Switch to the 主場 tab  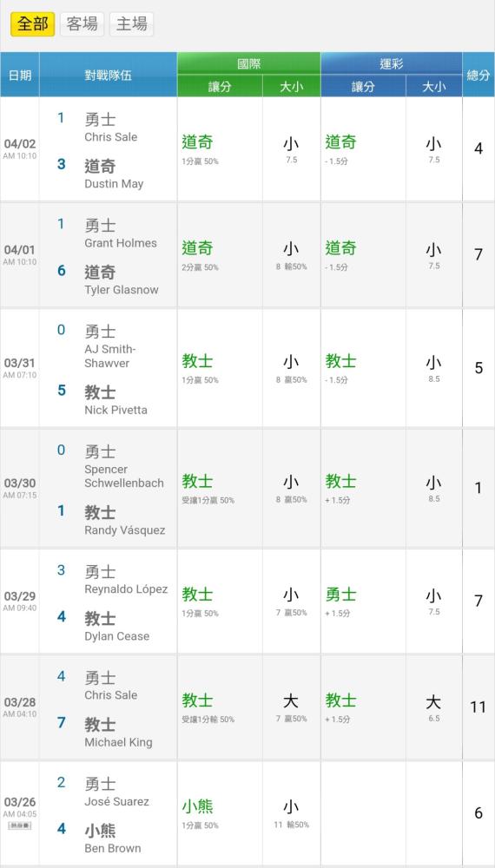point(131,23)
